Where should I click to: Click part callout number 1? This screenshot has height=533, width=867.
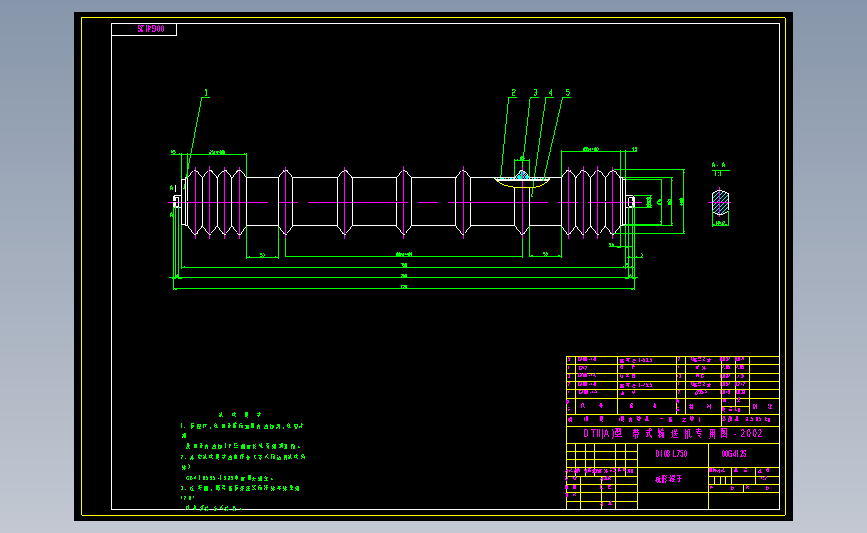click(x=206, y=93)
